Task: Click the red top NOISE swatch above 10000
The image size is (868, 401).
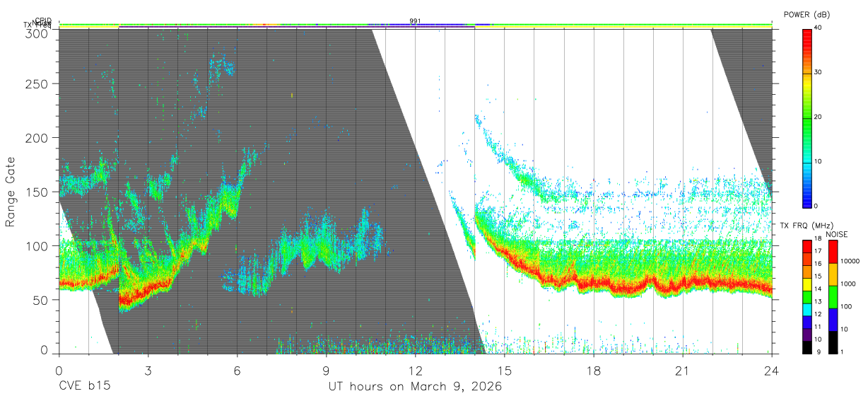Action: [x=833, y=251]
